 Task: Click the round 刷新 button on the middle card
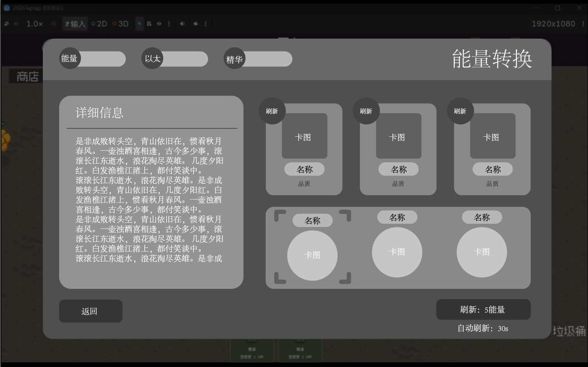(x=366, y=111)
